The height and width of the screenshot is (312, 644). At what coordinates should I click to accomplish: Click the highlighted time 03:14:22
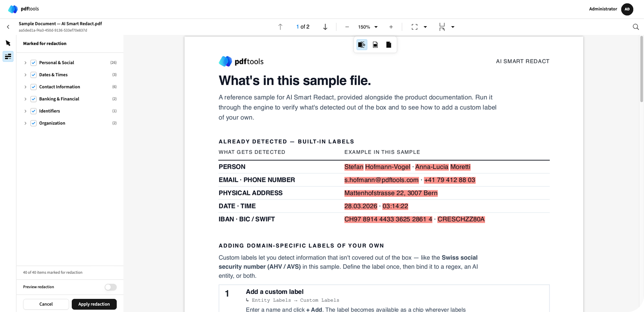click(x=395, y=206)
